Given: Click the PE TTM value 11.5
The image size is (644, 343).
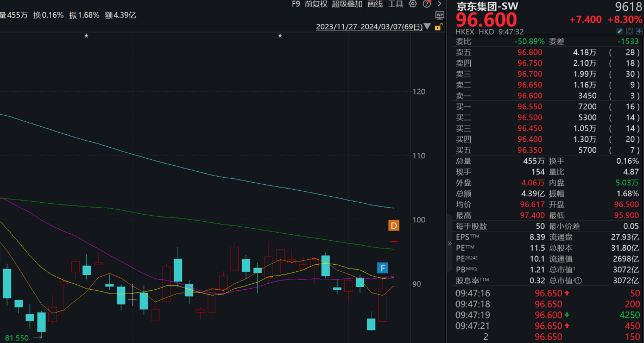Looking at the screenshot, I should tap(537, 248).
